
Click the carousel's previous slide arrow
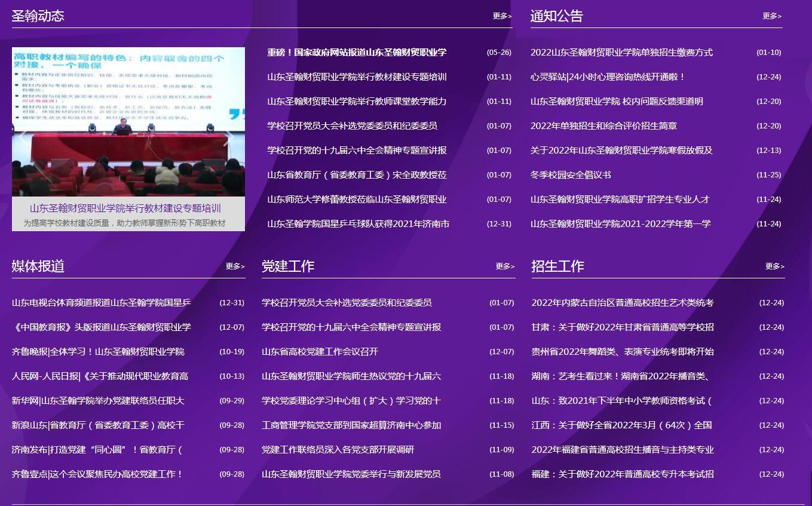click(x=24, y=137)
